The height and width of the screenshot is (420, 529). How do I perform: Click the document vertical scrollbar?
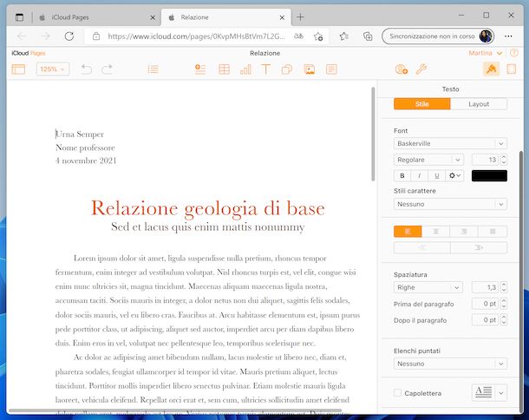(x=373, y=134)
